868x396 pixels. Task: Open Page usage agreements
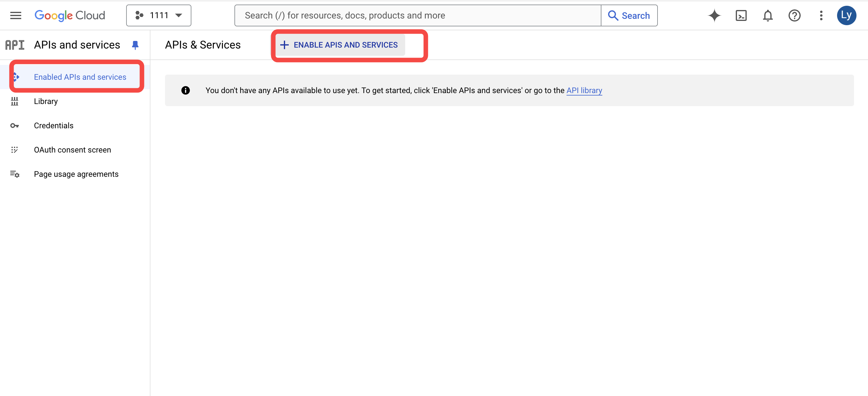75,174
